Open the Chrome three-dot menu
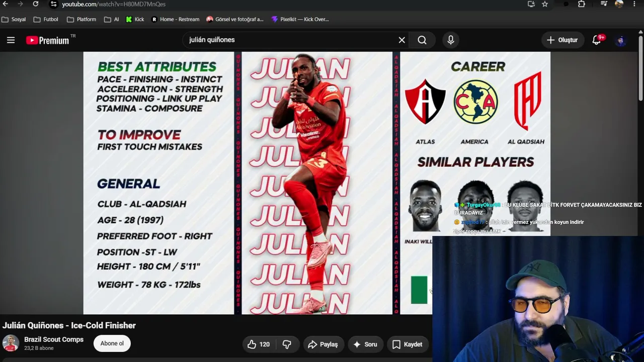644x362 pixels. 634,4
